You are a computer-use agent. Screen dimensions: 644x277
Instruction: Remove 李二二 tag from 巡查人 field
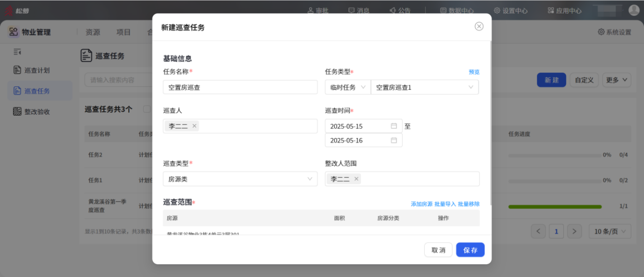[195, 126]
